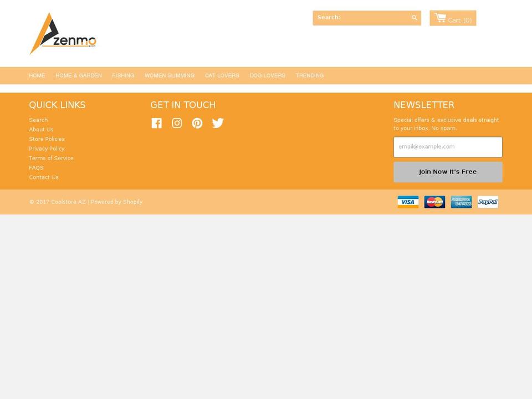The width and height of the screenshot is (532, 399).
Task: Open the TRENDING category
Action: [309, 75]
